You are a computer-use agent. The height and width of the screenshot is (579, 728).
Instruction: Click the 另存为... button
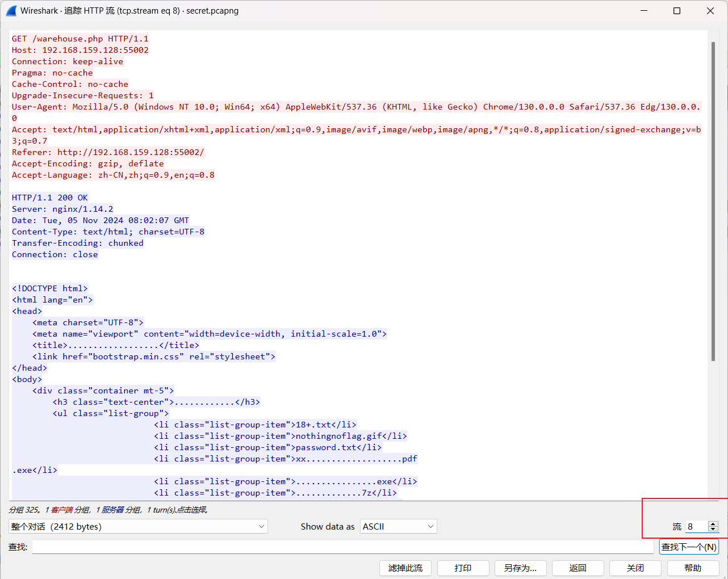(x=520, y=568)
